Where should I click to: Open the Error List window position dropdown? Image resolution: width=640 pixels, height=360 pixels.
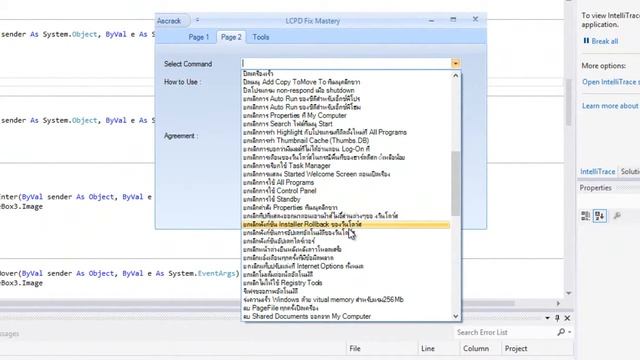[547, 318]
